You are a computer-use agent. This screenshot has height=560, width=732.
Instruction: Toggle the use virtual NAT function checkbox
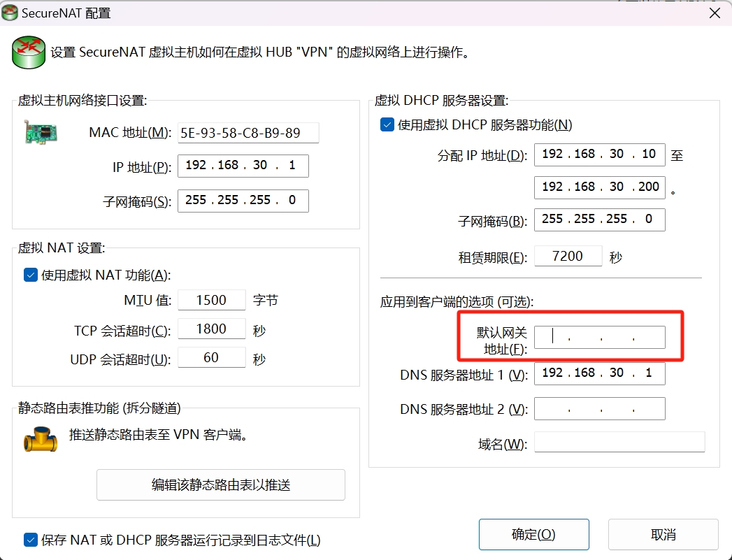pyautogui.click(x=30, y=275)
